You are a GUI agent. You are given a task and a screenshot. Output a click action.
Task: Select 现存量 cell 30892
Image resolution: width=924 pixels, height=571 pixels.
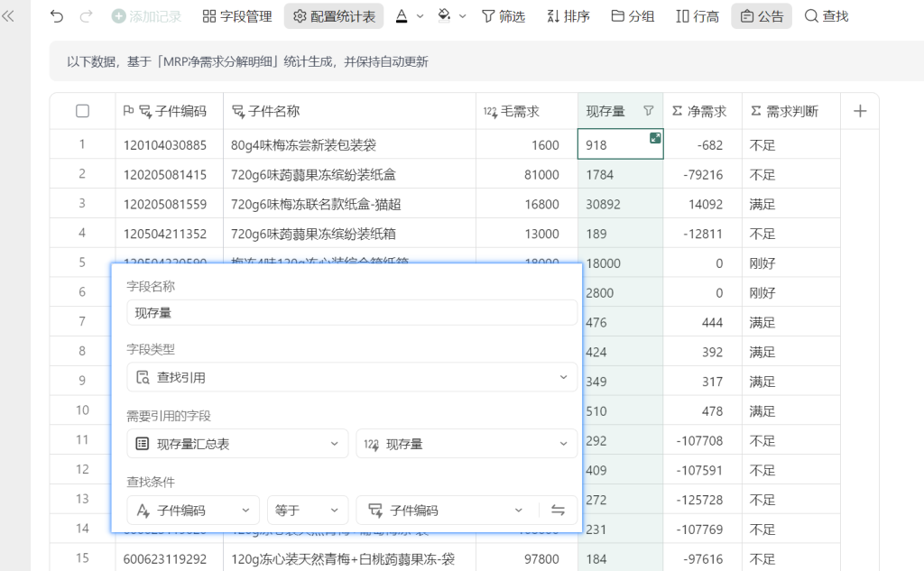point(621,205)
